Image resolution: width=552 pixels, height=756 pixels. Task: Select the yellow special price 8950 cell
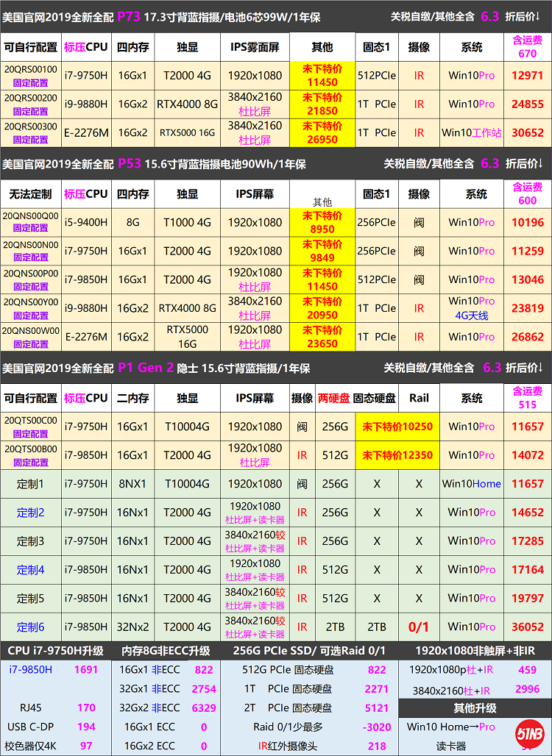(x=322, y=222)
